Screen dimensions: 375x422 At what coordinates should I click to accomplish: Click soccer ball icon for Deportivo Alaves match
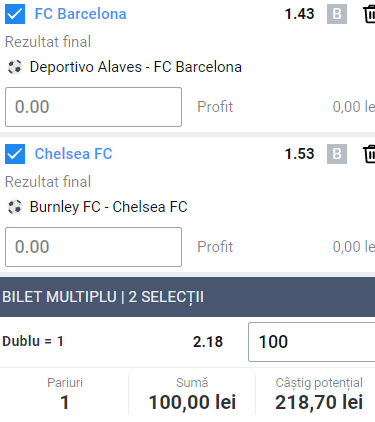15,67
